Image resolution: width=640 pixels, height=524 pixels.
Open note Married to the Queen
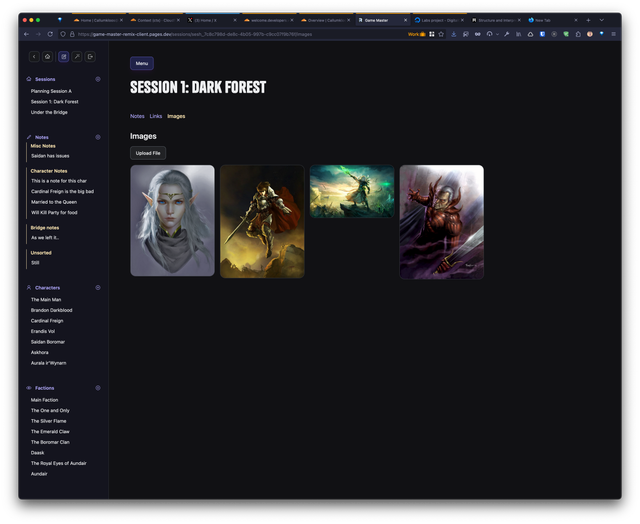coord(54,202)
